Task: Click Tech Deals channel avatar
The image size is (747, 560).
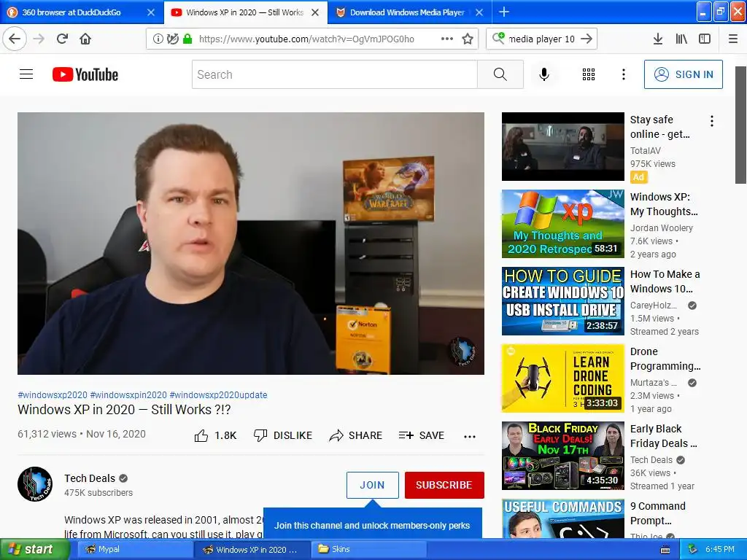Action: 35,484
